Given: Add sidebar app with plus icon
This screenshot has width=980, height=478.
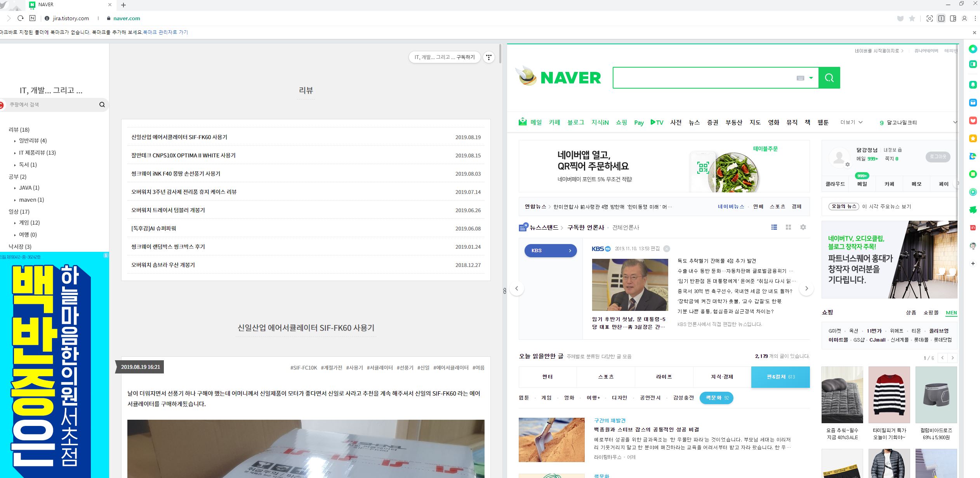Looking at the screenshot, I should (973, 263).
